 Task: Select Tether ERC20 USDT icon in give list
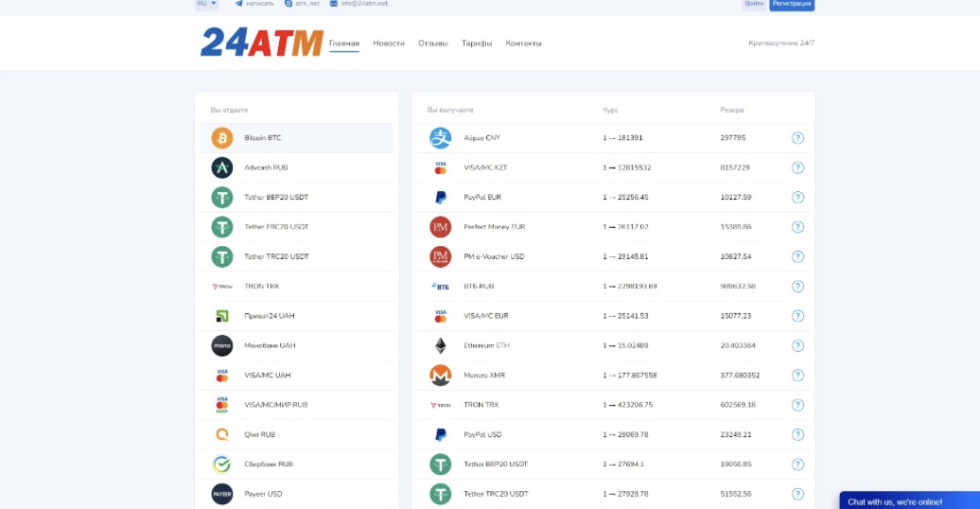point(222,227)
